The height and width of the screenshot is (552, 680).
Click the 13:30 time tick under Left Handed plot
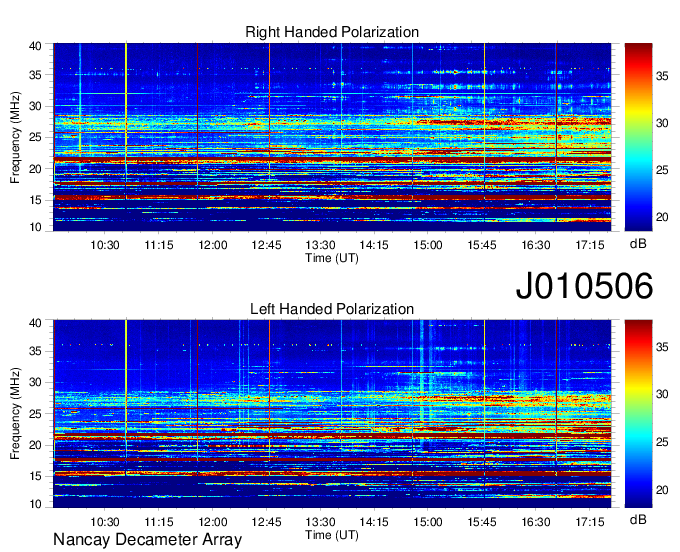(x=320, y=522)
